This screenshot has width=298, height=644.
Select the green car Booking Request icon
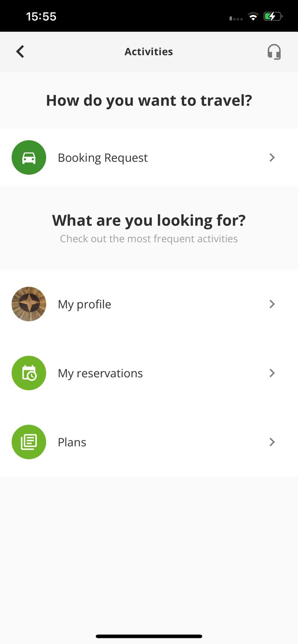click(29, 157)
